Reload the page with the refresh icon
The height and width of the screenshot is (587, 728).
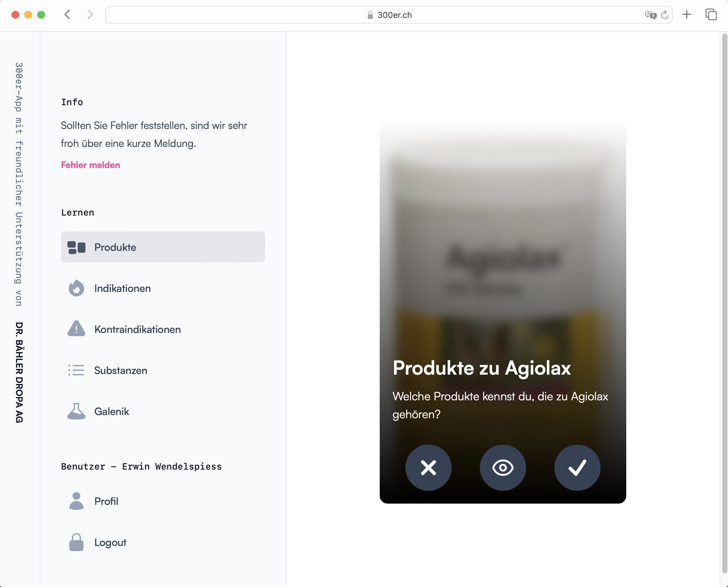pyautogui.click(x=665, y=15)
